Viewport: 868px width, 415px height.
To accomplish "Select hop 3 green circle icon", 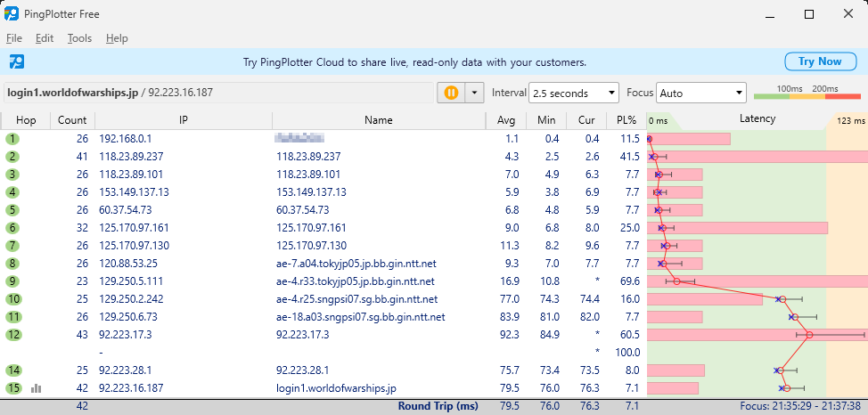I will [x=12, y=175].
